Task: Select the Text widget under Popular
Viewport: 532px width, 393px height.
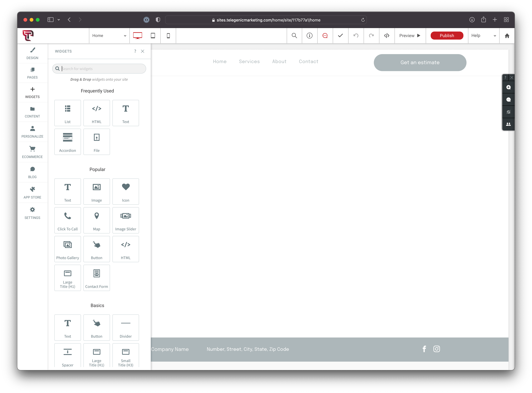Action: [68, 192]
